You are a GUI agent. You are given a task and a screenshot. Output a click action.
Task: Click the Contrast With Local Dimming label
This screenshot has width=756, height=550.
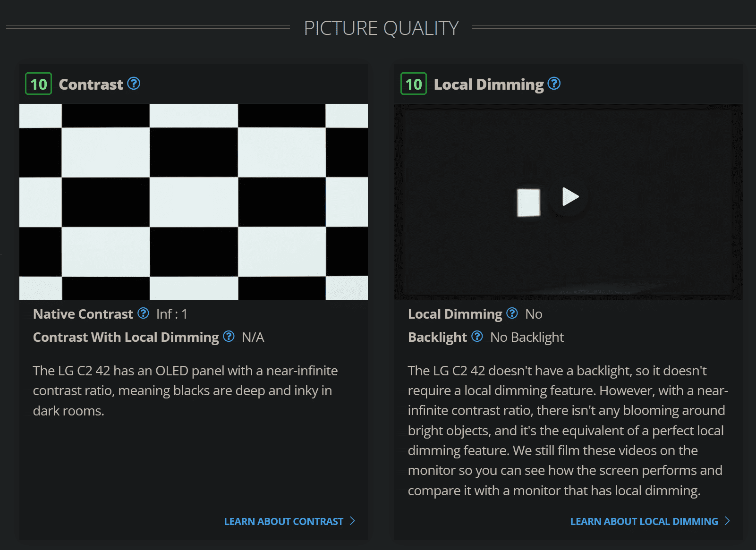coord(126,337)
